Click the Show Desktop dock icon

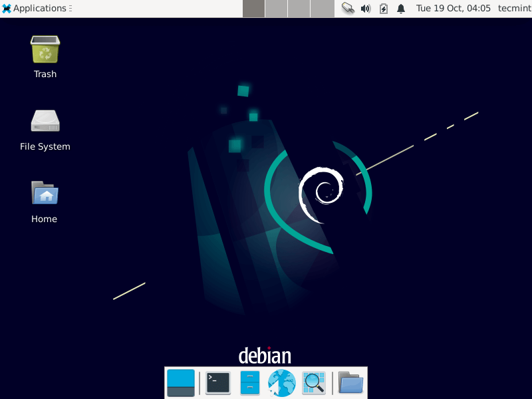pos(181,383)
